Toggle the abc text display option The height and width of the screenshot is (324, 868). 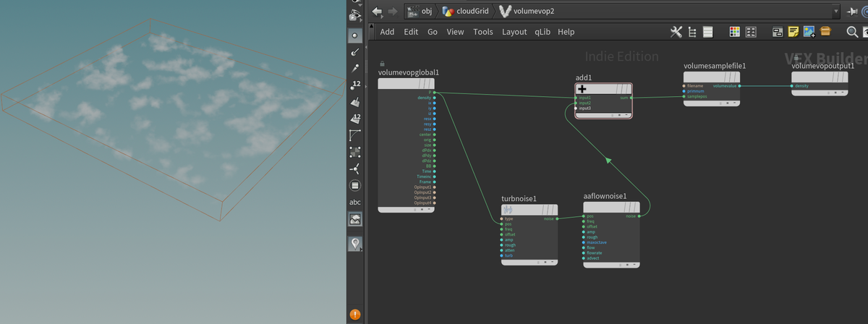pos(354,202)
